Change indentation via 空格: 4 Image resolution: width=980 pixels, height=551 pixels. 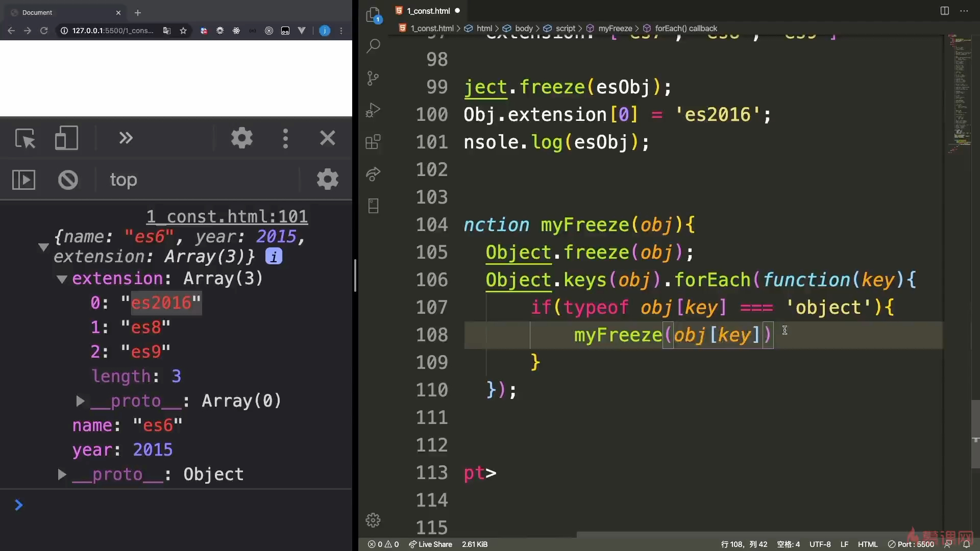click(x=788, y=544)
